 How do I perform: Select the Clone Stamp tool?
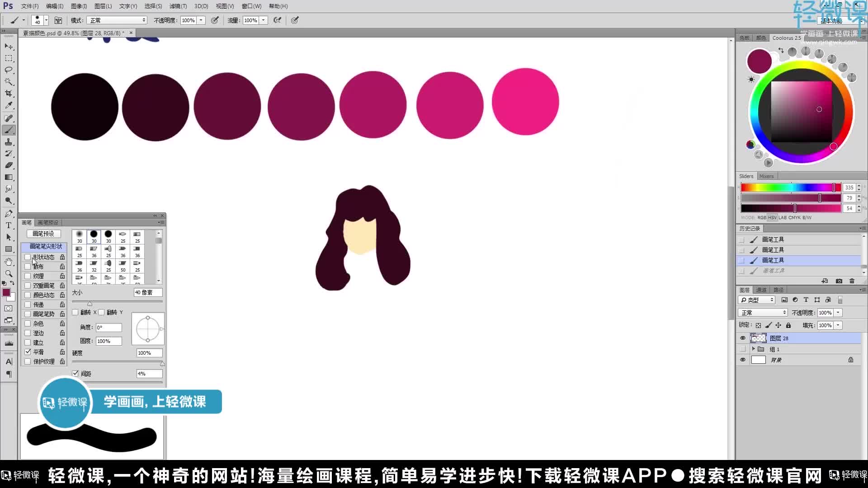pyautogui.click(x=9, y=142)
